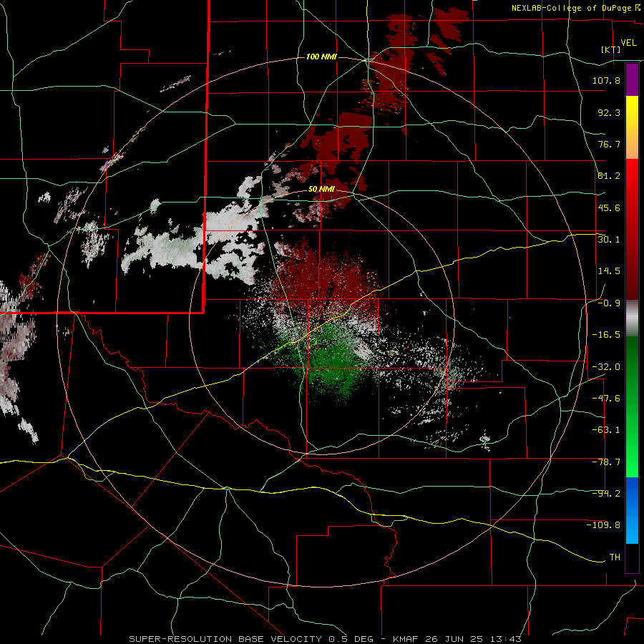Click the purple segment of velocity color bar
The height and width of the screenshot is (644, 644).
[632, 79]
